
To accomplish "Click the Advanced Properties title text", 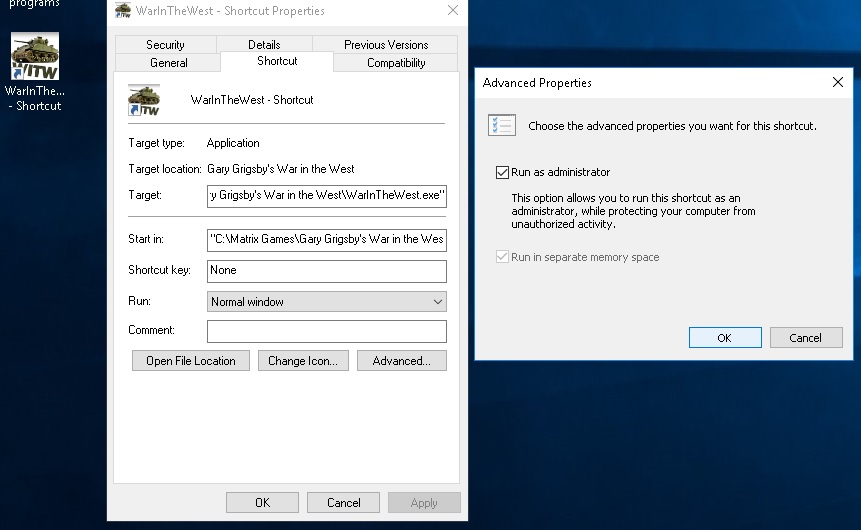I will tap(537, 83).
